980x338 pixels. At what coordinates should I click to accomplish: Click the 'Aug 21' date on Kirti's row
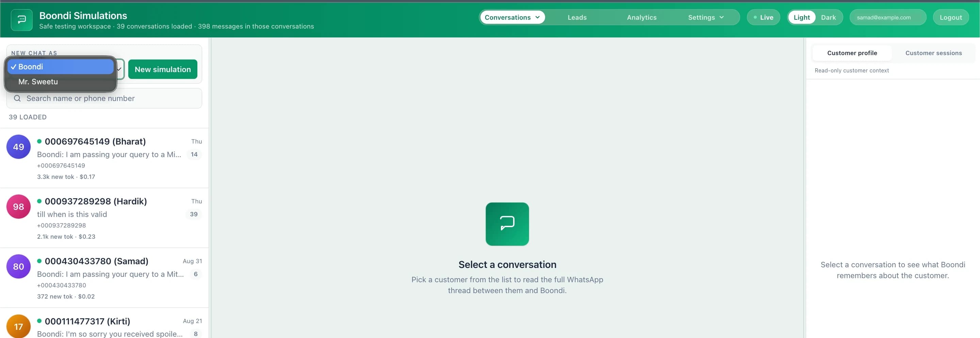coord(192,321)
